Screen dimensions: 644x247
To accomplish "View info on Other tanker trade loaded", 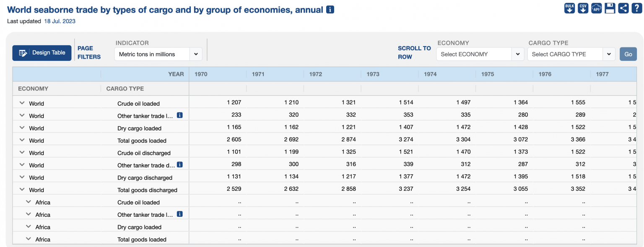I will pos(179,114).
